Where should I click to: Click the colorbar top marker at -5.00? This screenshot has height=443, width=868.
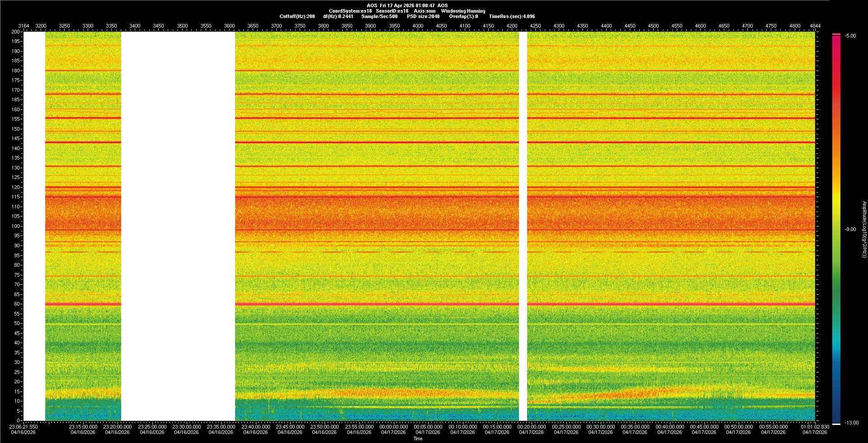(x=836, y=34)
